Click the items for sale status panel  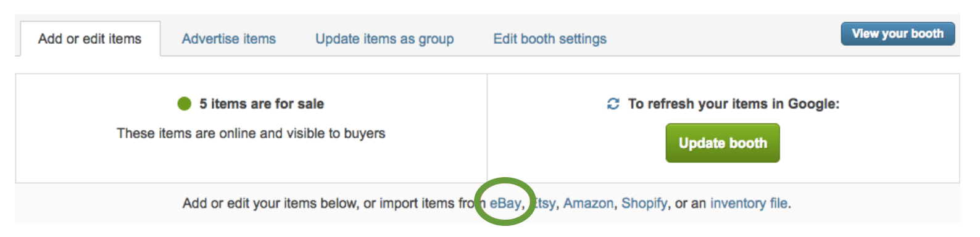tap(251, 128)
